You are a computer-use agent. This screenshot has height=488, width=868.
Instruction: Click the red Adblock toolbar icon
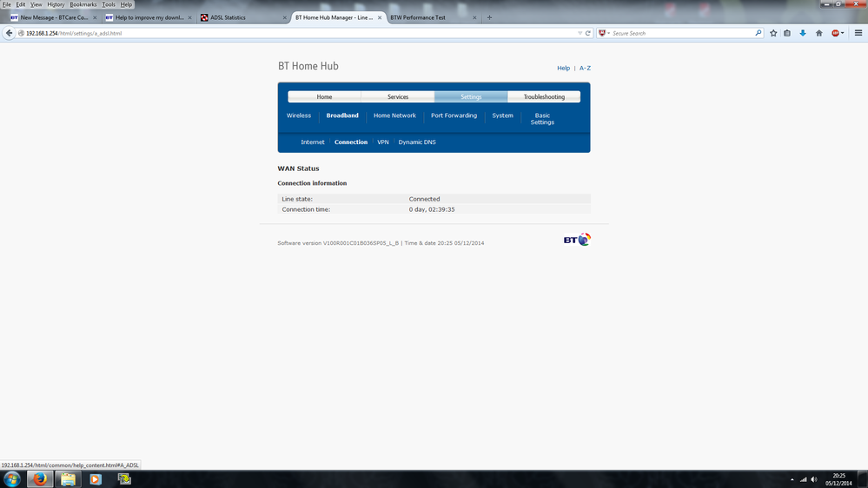836,33
